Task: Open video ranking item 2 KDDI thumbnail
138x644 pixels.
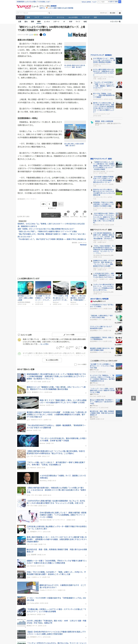Action: tap(119, 248)
